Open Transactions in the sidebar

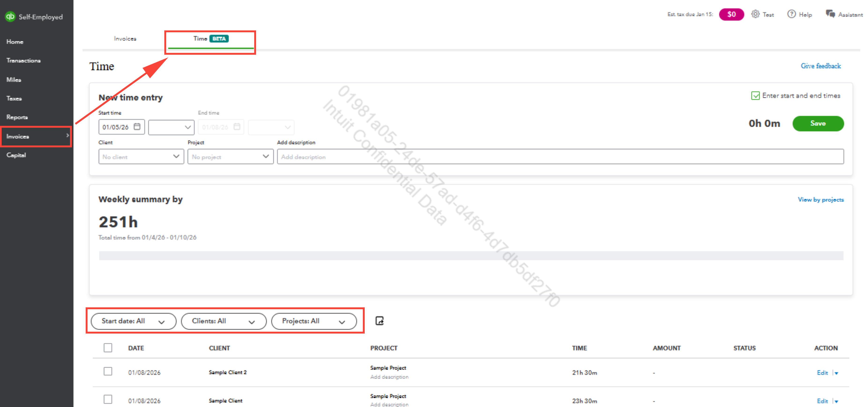coord(23,61)
